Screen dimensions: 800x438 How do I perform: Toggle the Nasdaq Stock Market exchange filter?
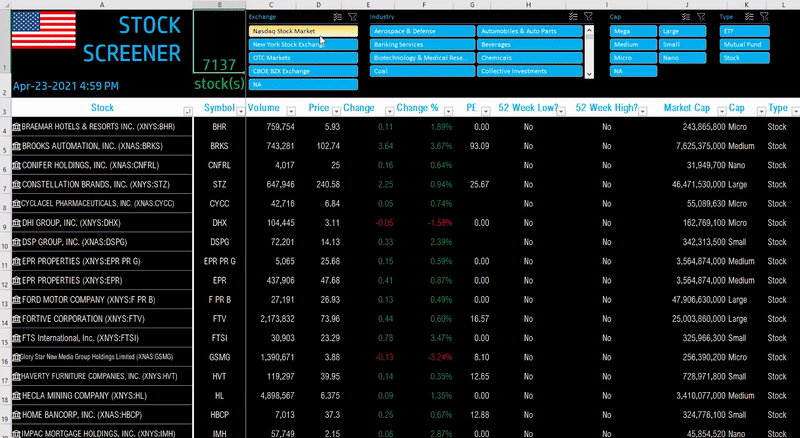(x=303, y=31)
